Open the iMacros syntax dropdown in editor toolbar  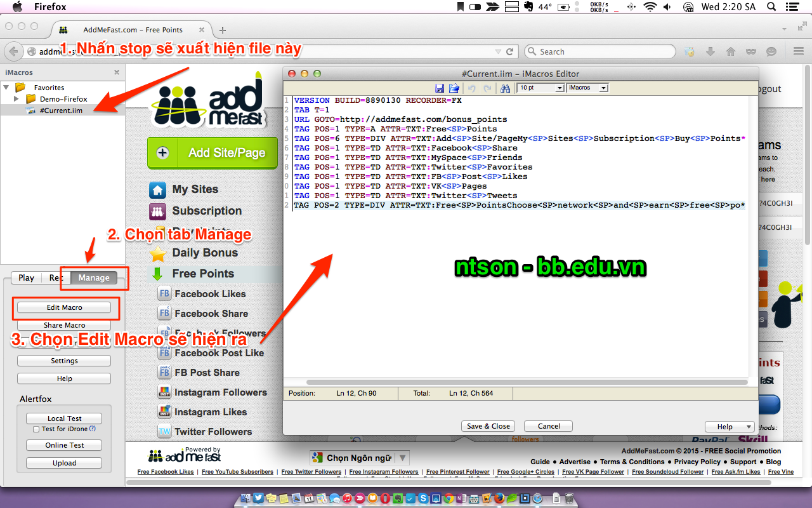pos(587,88)
